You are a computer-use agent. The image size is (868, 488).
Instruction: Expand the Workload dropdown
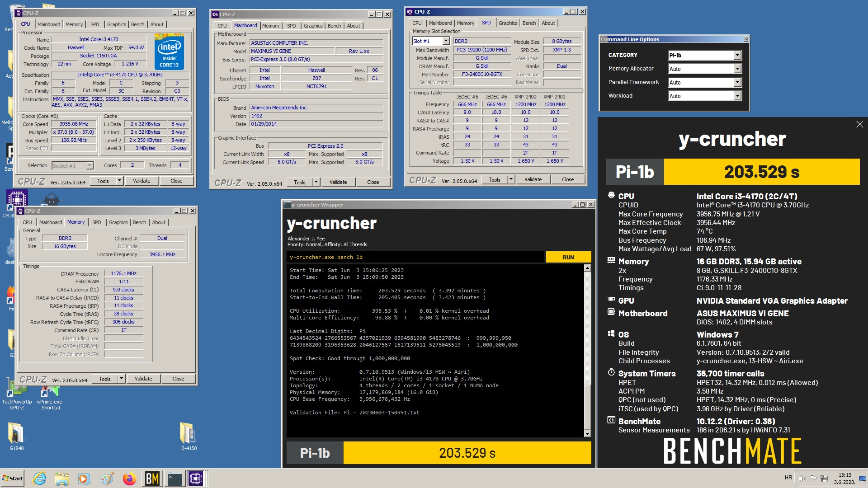tap(737, 96)
